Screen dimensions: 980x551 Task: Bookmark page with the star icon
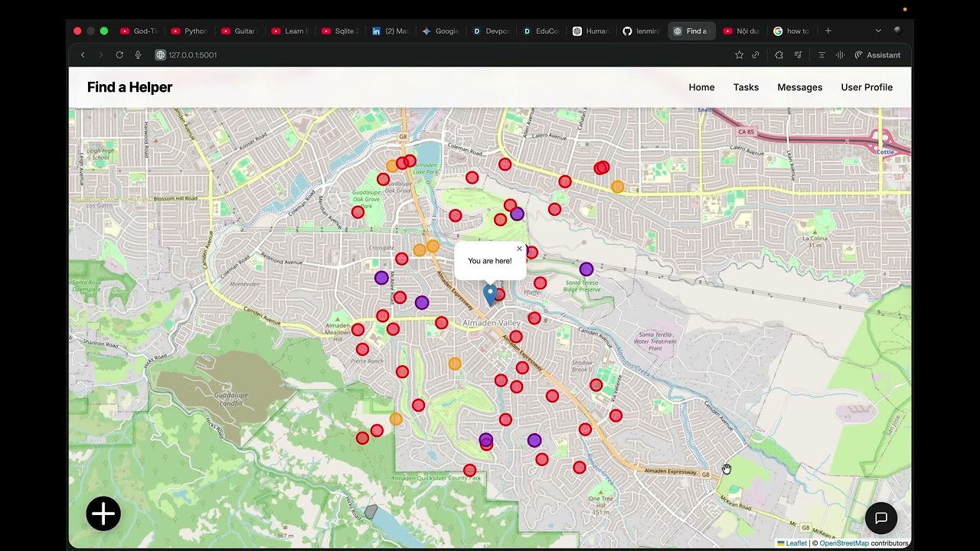pyautogui.click(x=739, y=55)
